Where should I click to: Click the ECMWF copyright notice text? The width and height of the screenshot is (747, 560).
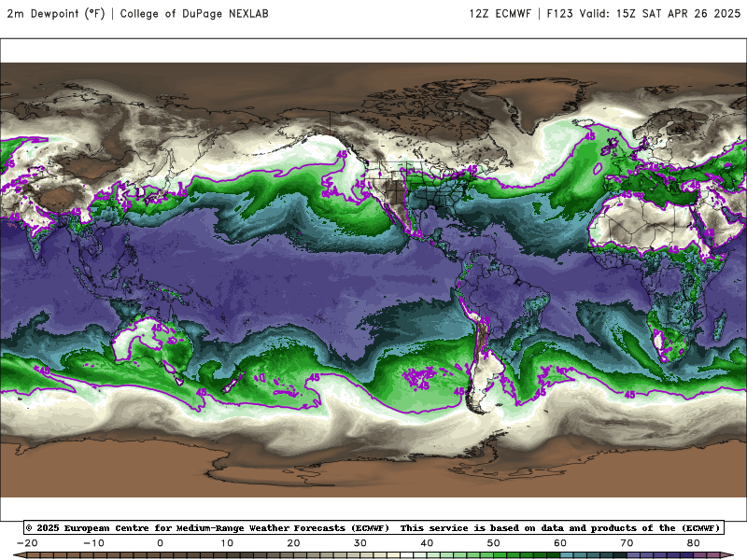373,527
